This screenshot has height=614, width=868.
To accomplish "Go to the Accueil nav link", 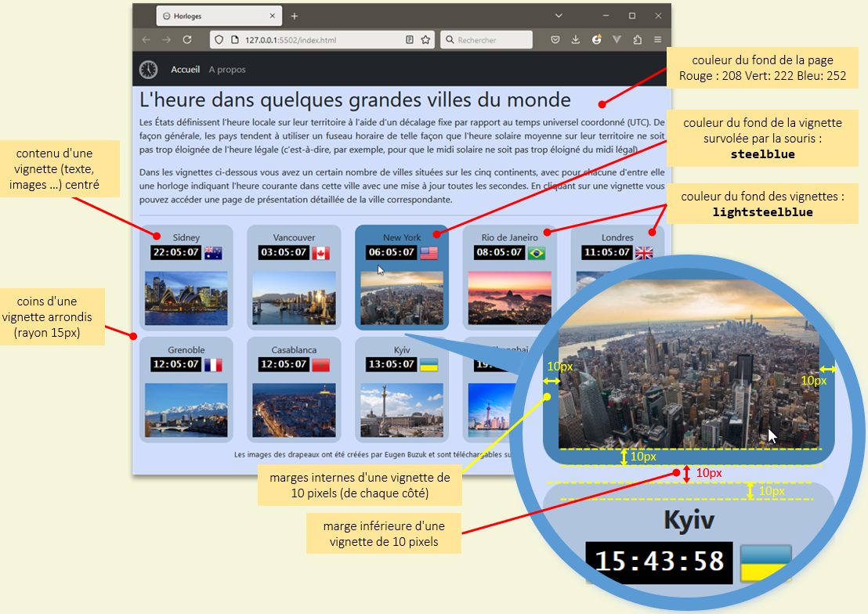I will (186, 70).
